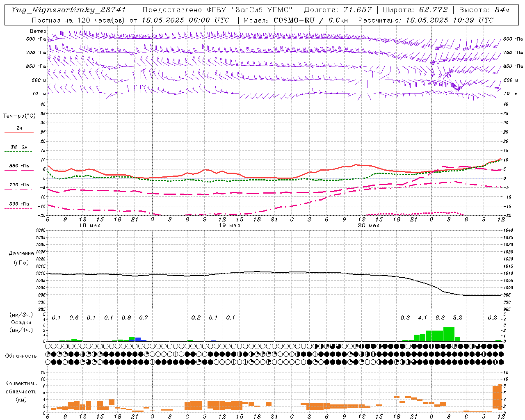
Task: Select the 19 мая date label
Action: pyautogui.click(x=229, y=226)
